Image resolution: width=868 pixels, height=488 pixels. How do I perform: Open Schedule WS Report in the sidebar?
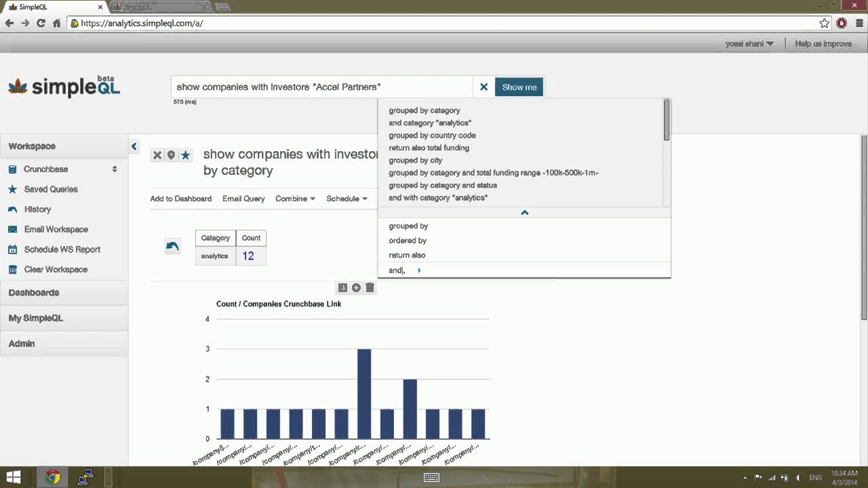62,249
